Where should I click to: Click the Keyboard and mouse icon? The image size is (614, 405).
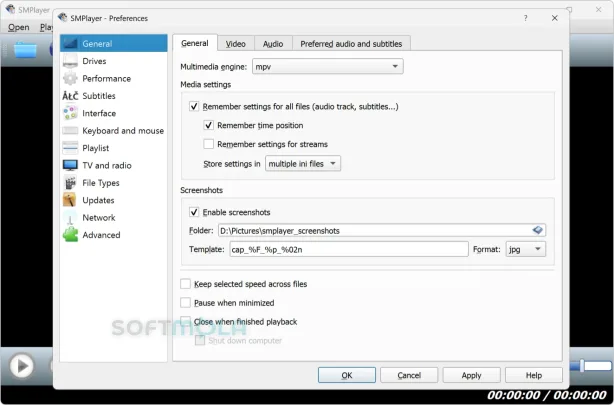pyautogui.click(x=70, y=130)
